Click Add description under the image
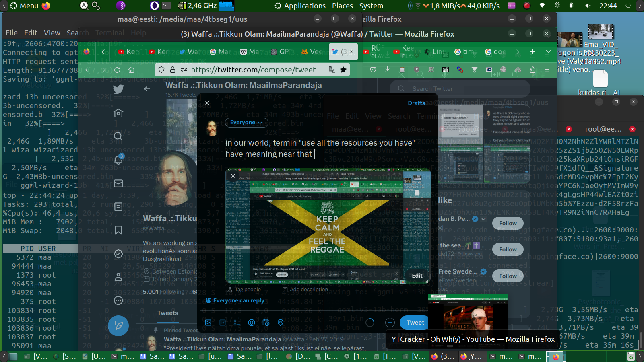This screenshot has width=644, height=362. point(305,290)
